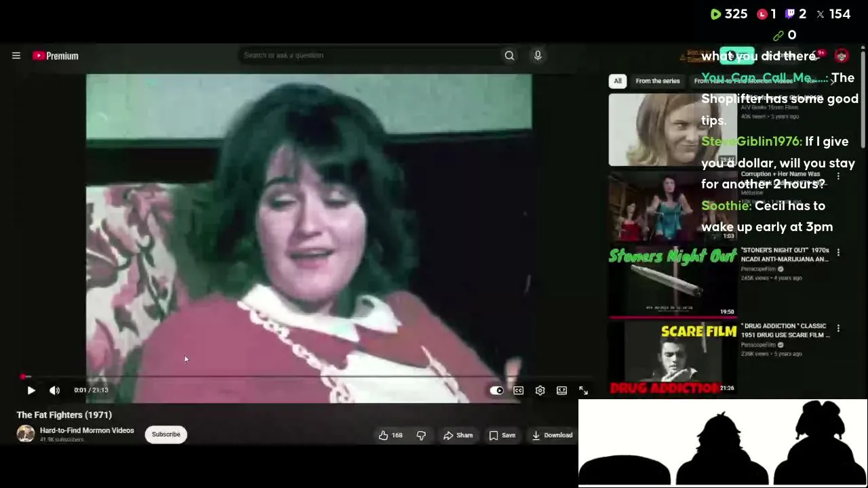Open the channel avatar beside Subscribe
Viewport: 868px width, 488px height.
26,434
